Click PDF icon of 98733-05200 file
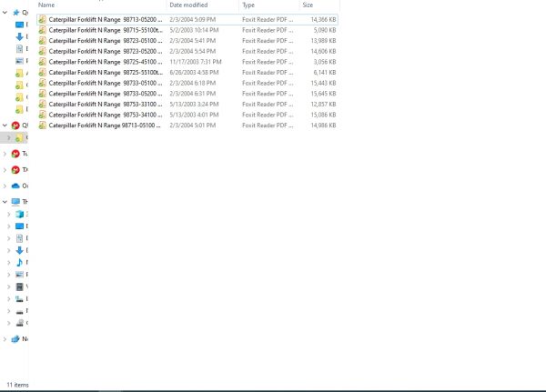546x392 pixels. click(42, 94)
